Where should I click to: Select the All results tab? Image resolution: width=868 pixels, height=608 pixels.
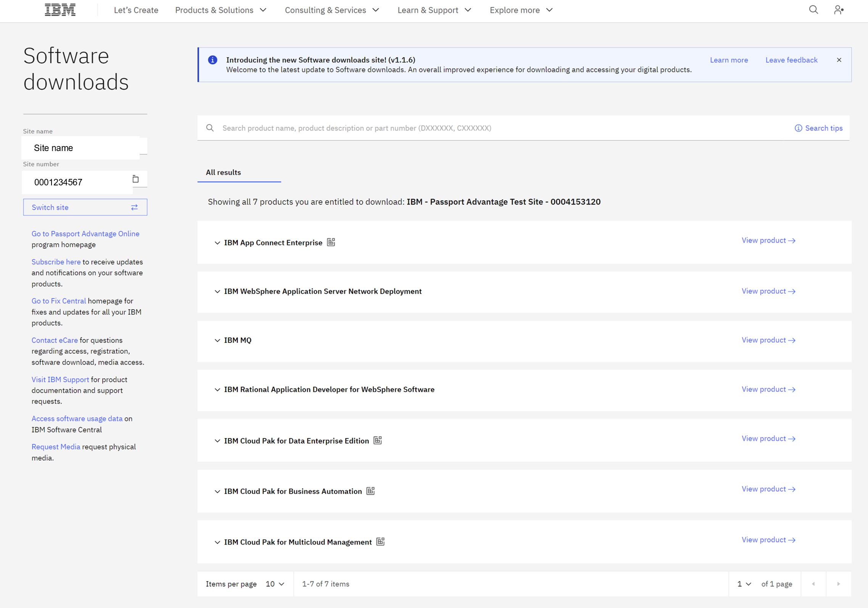click(239, 172)
